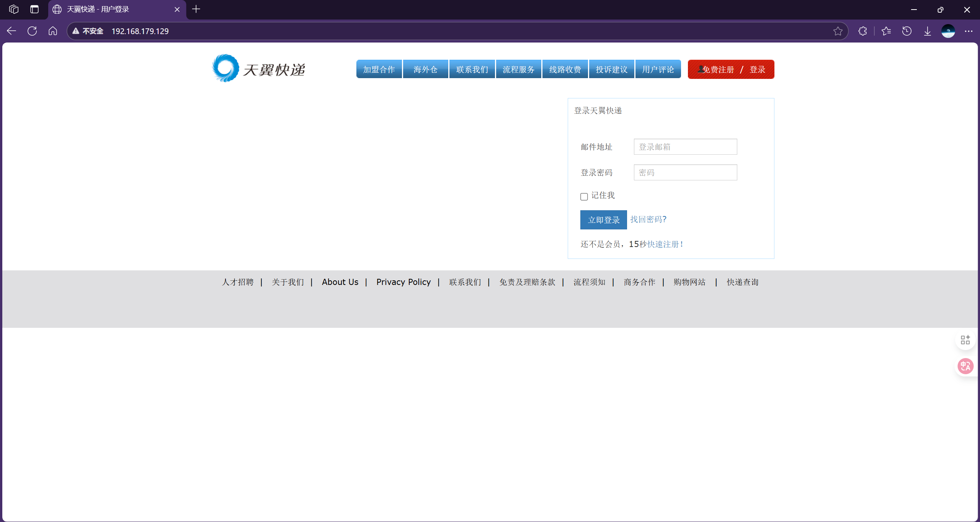Open browser history icon

click(907, 31)
